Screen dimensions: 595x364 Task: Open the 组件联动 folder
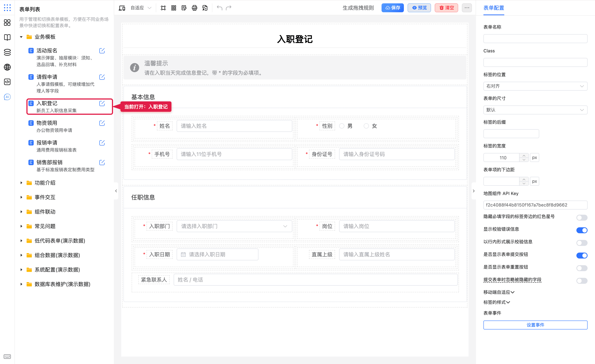[45, 212]
